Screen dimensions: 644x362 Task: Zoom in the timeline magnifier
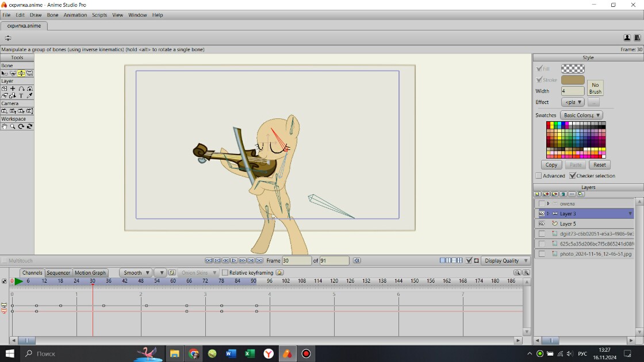pos(526,272)
